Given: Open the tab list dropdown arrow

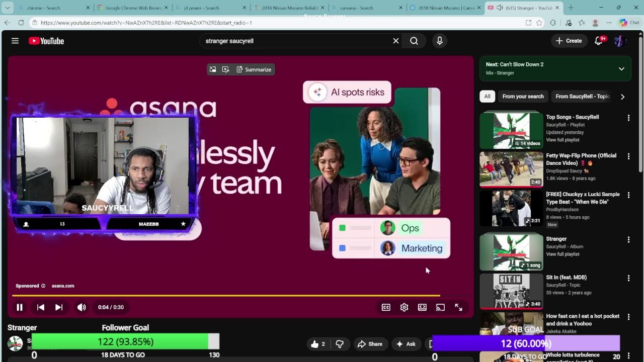Looking at the screenshot, I should click(x=8, y=8).
